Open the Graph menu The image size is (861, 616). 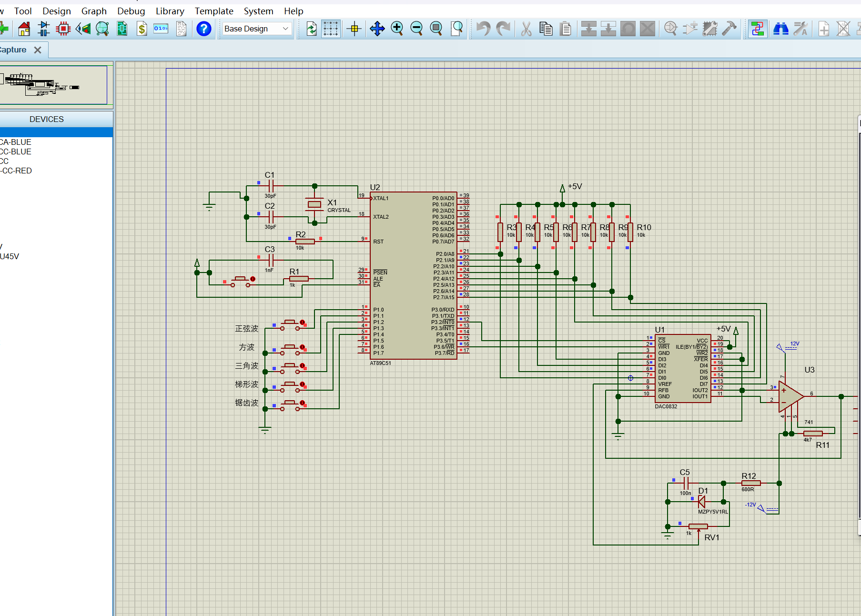coord(94,11)
